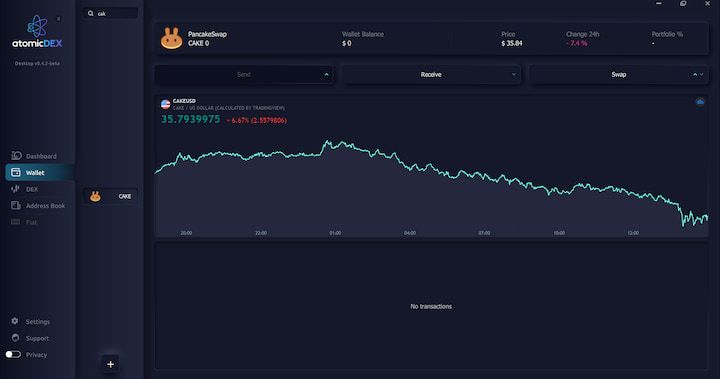The width and height of the screenshot is (720, 379).
Task: Open the Fiat section
Action: point(32,222)
